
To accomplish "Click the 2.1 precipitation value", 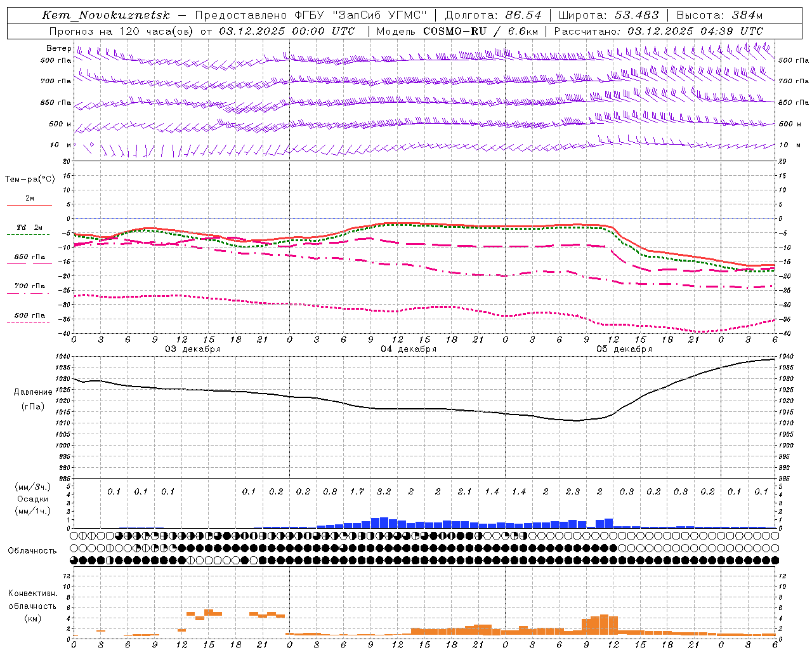I will (464, 492).
